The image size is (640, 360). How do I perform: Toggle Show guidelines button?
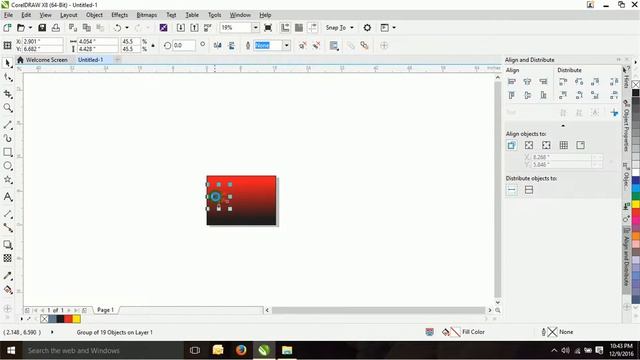tap(313, 28)
